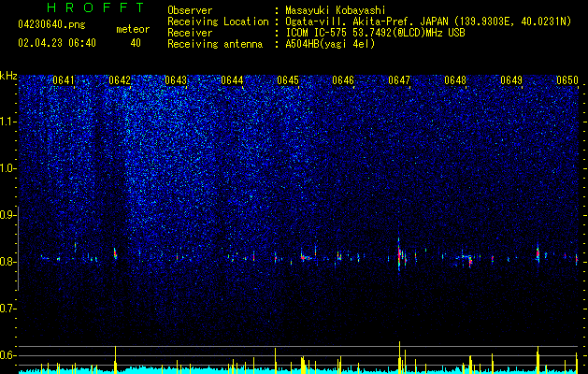Screen dimensions: 588x374
Task: Click the 1.0 kHz axis label
Action: coord(7,168)
